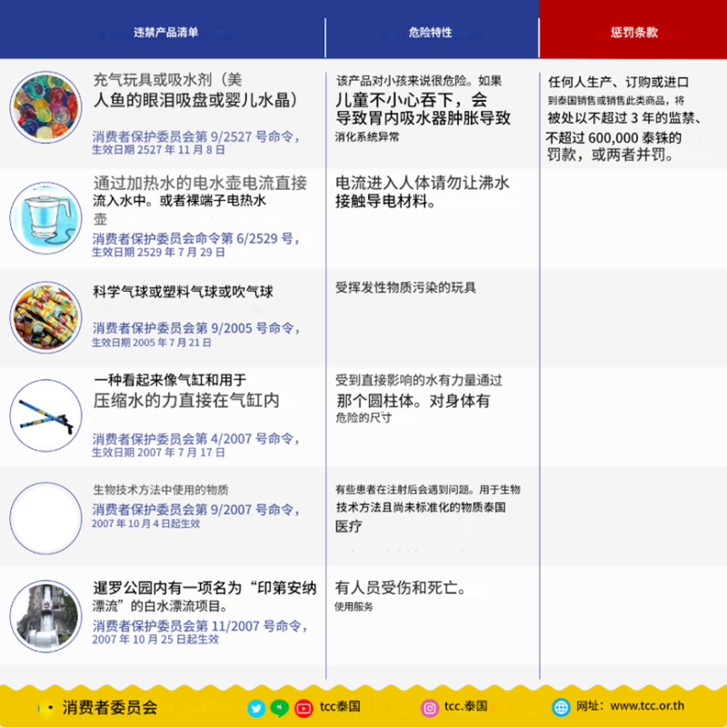The width and height of the screenshot is (727, 728).
Task: Click the balloon toys product image
Action: 45,318
